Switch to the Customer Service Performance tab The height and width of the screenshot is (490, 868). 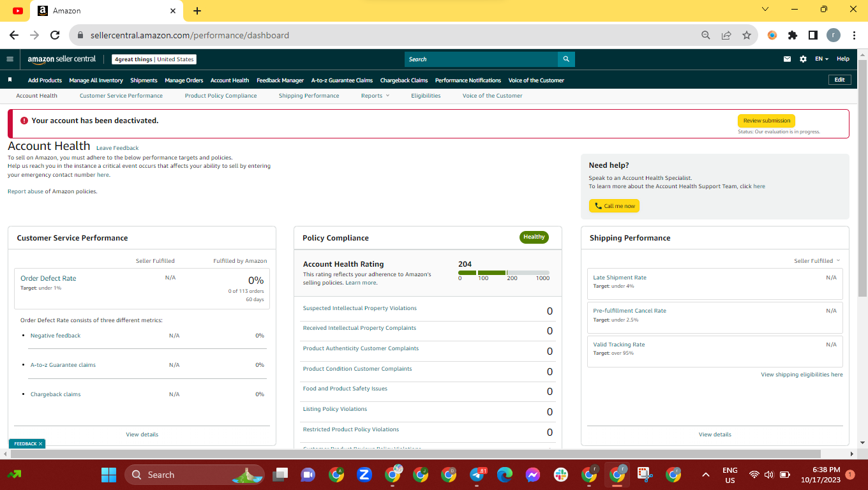[121, 96]
